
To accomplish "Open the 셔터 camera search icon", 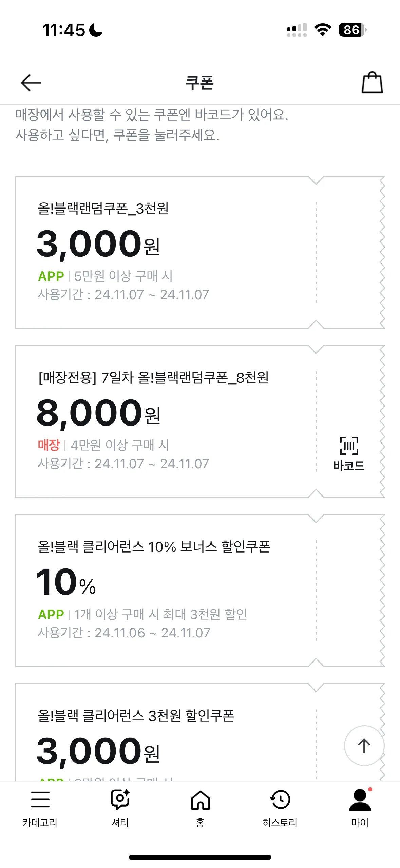I will pos(120,799).
